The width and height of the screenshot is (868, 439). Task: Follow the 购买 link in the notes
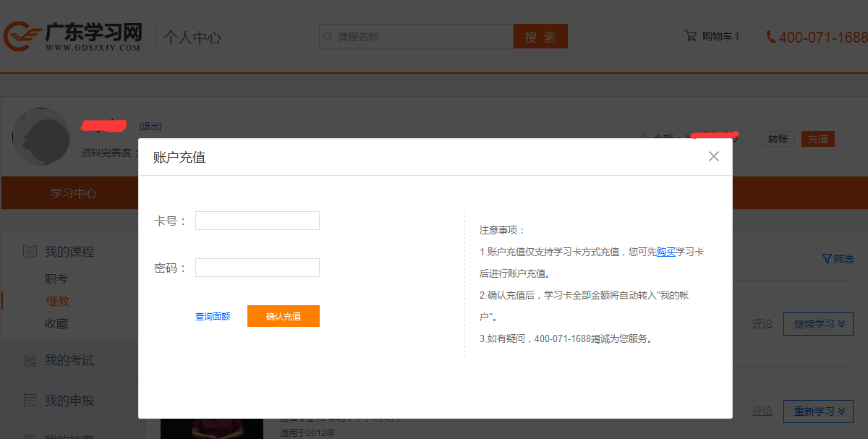click(x=665, y=252)
